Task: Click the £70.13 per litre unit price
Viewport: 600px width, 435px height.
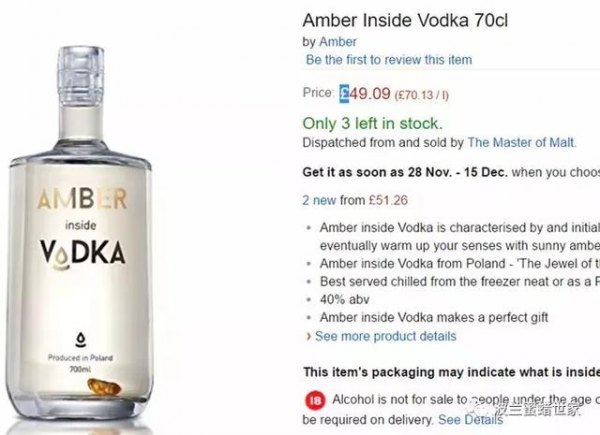Action: 422,95
